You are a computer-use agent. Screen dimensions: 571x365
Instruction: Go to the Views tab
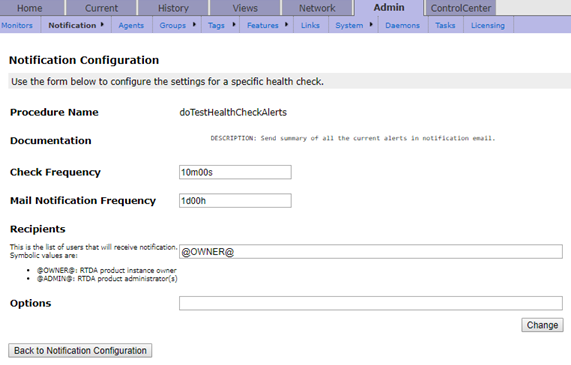[x=245, y=8]
